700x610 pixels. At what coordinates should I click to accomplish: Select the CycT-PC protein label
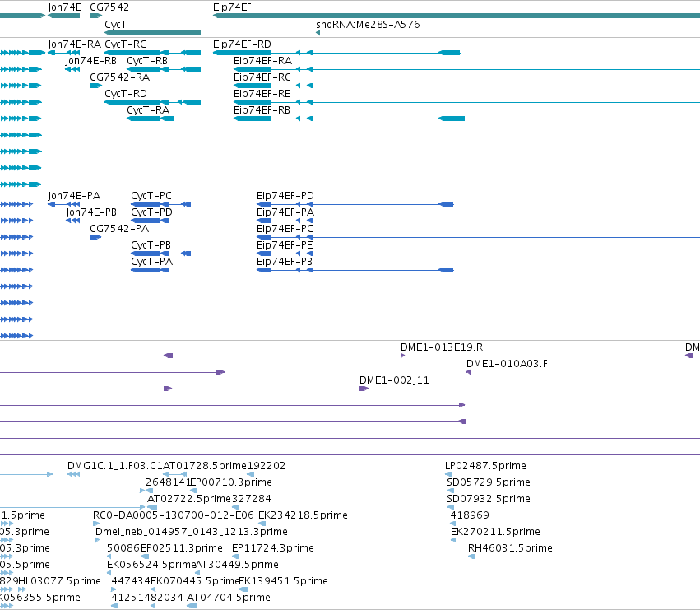[x=151, y=196]
